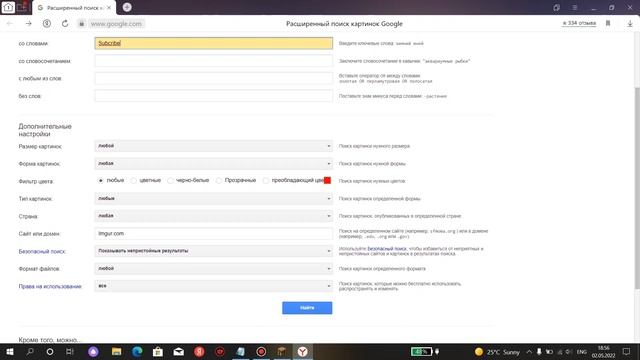The image size is (640, 360).
Task: Select the 'любые' color filter radio
Action: [101, 180]
